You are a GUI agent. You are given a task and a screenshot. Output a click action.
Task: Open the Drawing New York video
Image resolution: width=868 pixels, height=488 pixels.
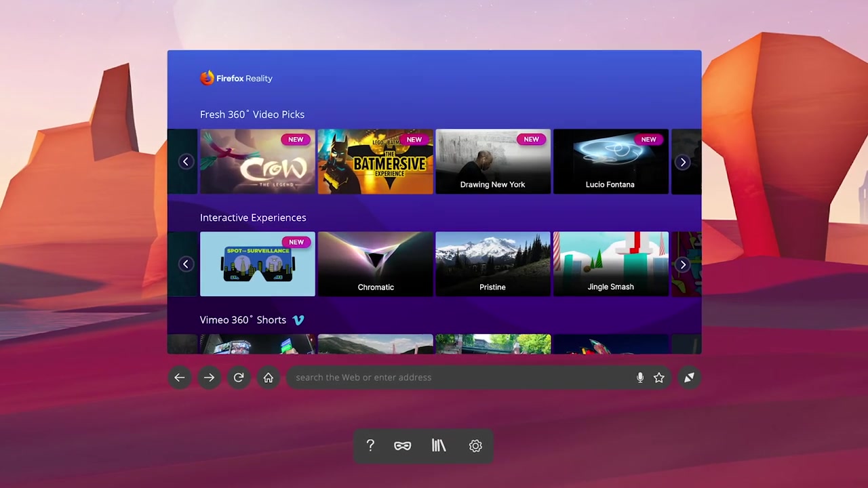(493, 161)
